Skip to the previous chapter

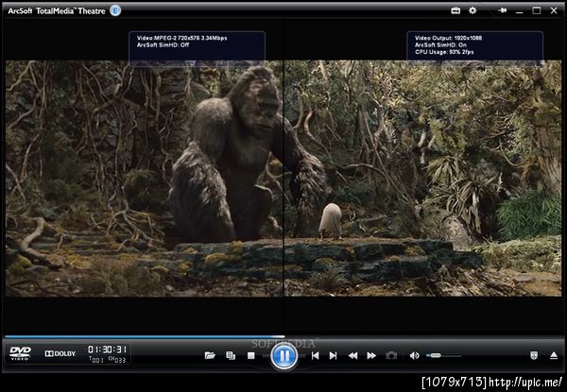pyautogui.click(x=316, y=356)
